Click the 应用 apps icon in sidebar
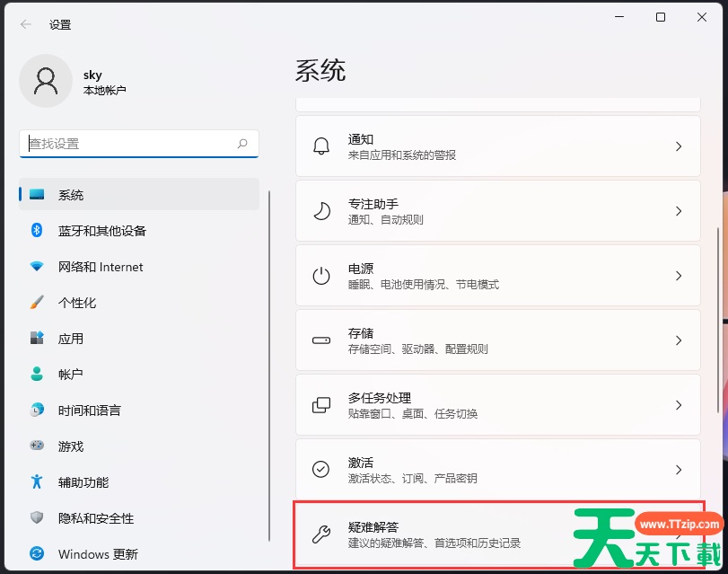Screen dimensions: 728x574 pos(37,338)
